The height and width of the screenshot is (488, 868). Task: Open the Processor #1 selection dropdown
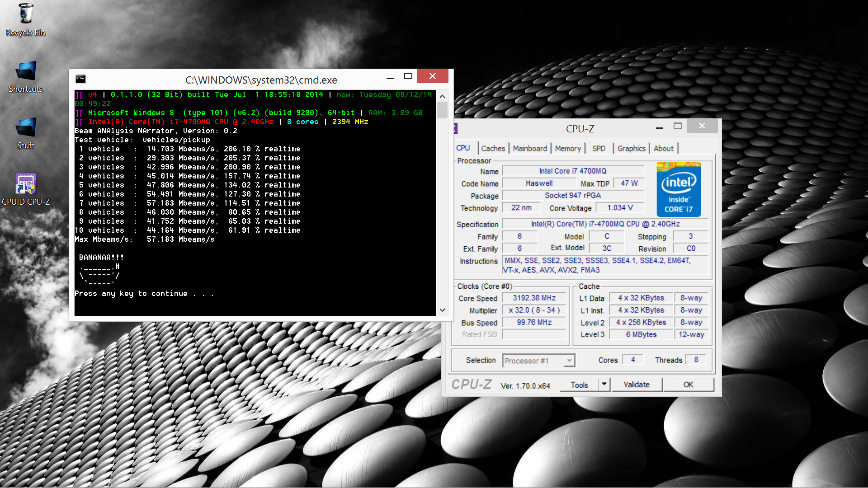538,361
